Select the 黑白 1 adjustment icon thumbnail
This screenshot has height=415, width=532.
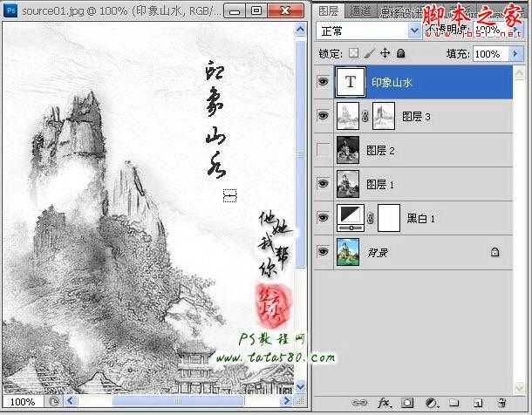coord(351,218)
